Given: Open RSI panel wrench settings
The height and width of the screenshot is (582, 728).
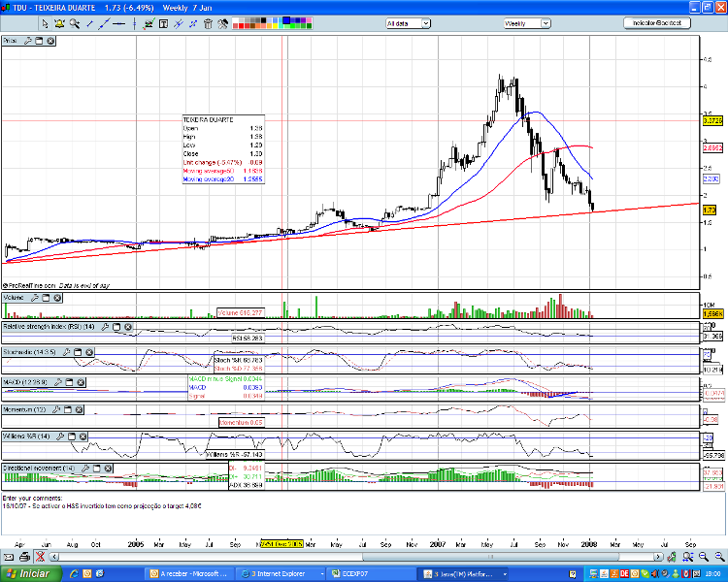Looking at the screenshot, I should pos(106,327).
